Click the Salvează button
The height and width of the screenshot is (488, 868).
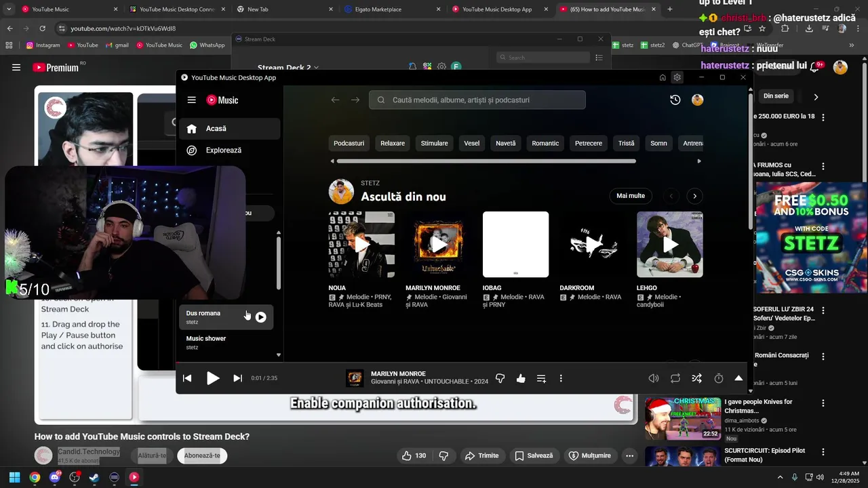[x=533, y=455]
